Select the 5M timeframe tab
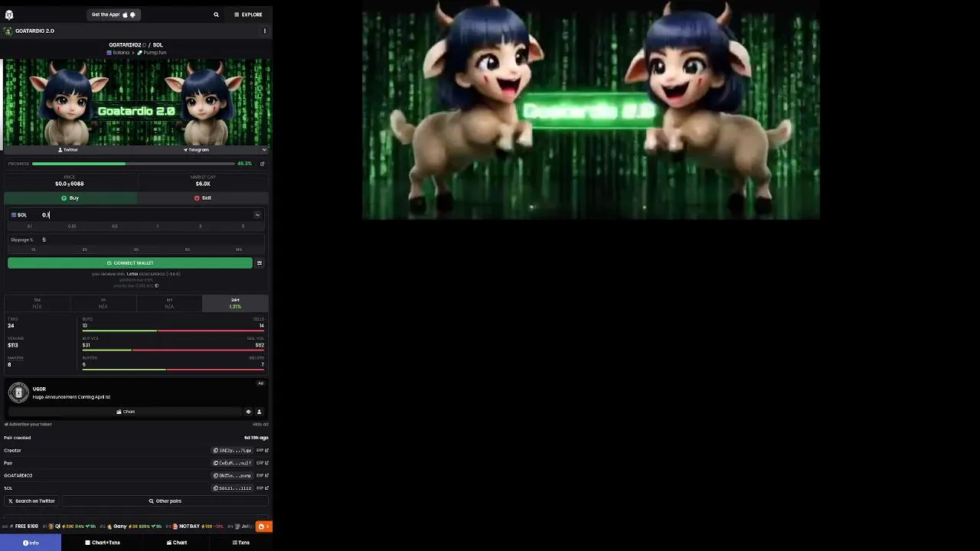This screenshot has width=980, height=551. [x=37, y=303]
